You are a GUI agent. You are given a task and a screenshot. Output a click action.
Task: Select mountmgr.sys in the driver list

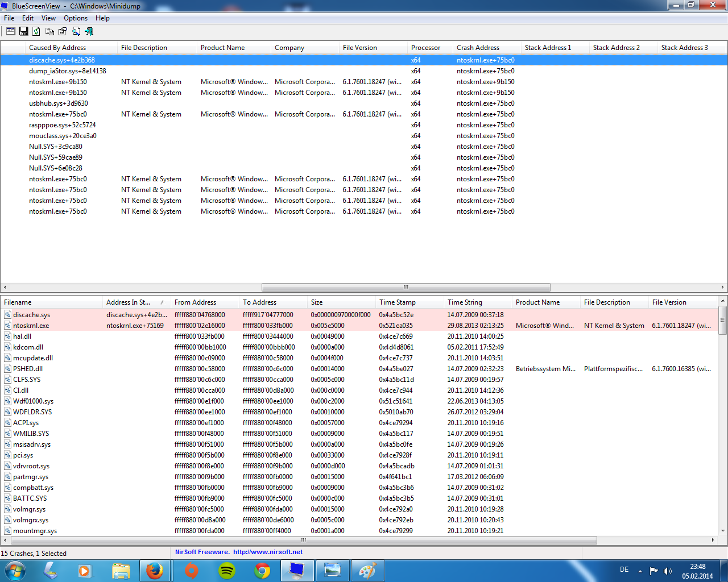click(x=359, y=531)
